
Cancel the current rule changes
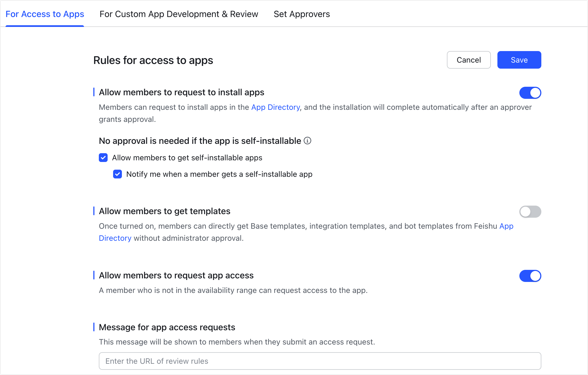pyautogui.click(x=469, y=60)
